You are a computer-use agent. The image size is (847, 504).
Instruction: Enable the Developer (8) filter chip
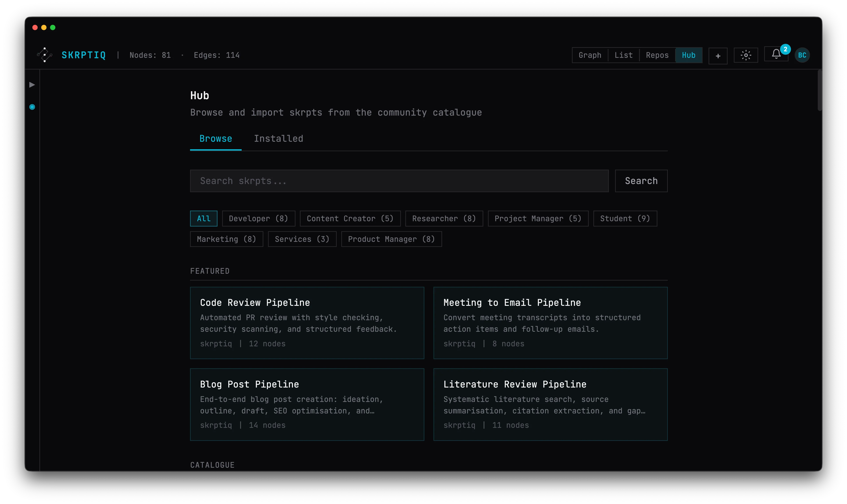coord(259,218)
